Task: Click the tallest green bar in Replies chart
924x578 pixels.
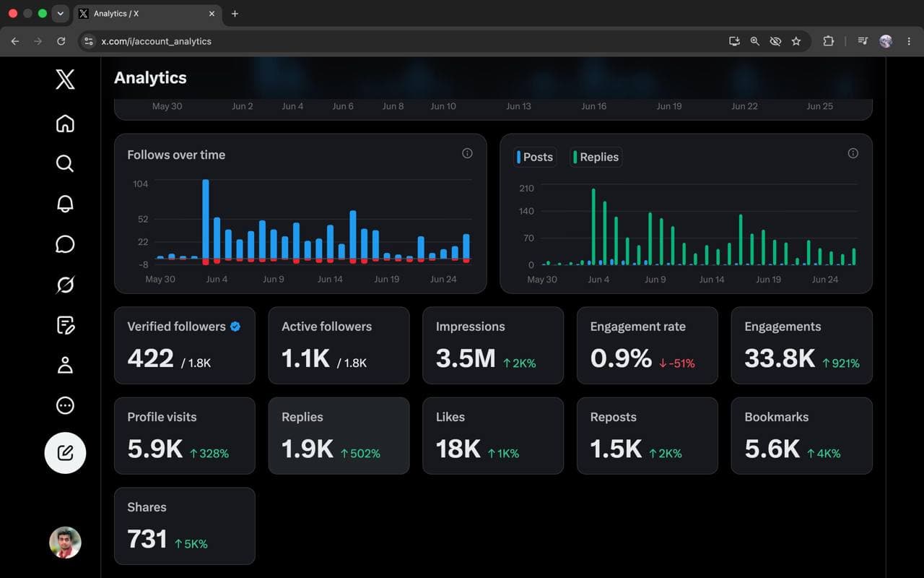Action: tap(593, 227)
